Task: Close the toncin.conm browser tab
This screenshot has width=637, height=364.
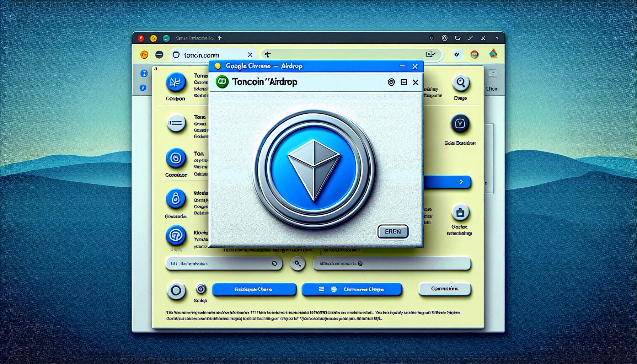Action: pos(250,55)
